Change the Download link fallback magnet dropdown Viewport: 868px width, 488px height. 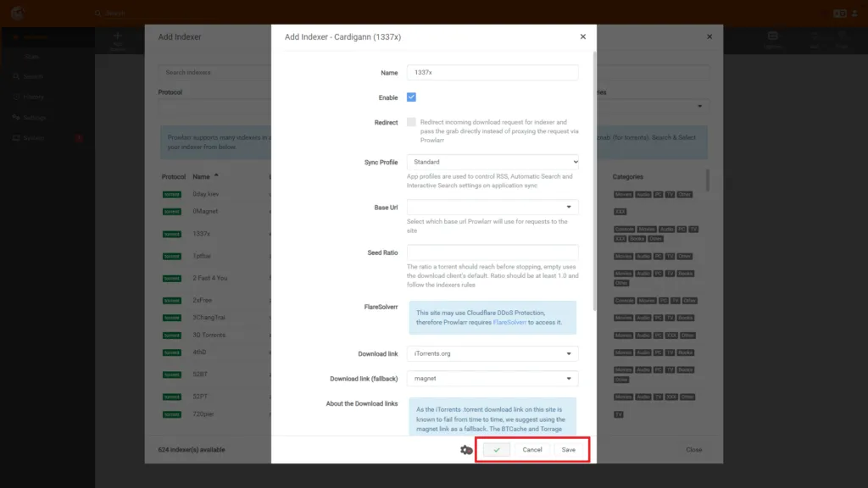pyautogui.click(x=492, y=379)
